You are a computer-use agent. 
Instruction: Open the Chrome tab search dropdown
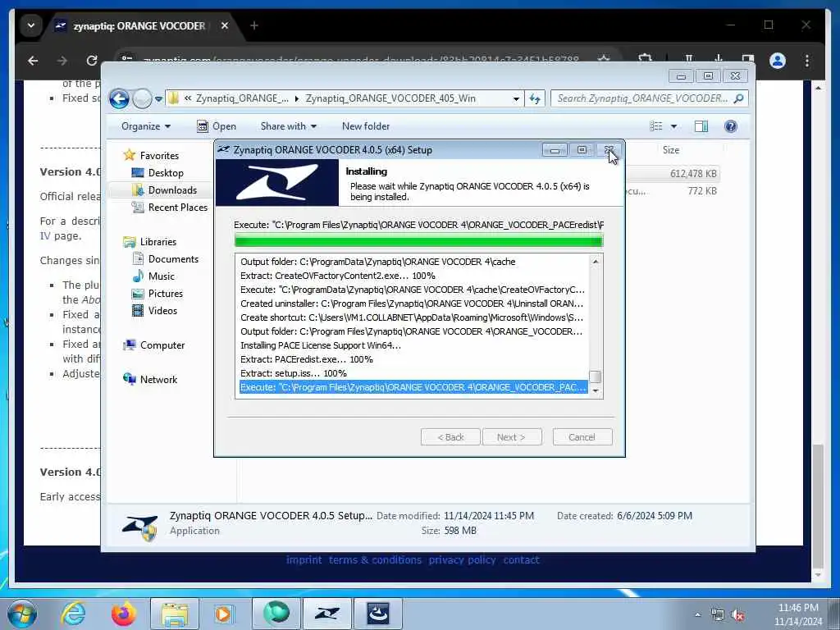point(31,25)
